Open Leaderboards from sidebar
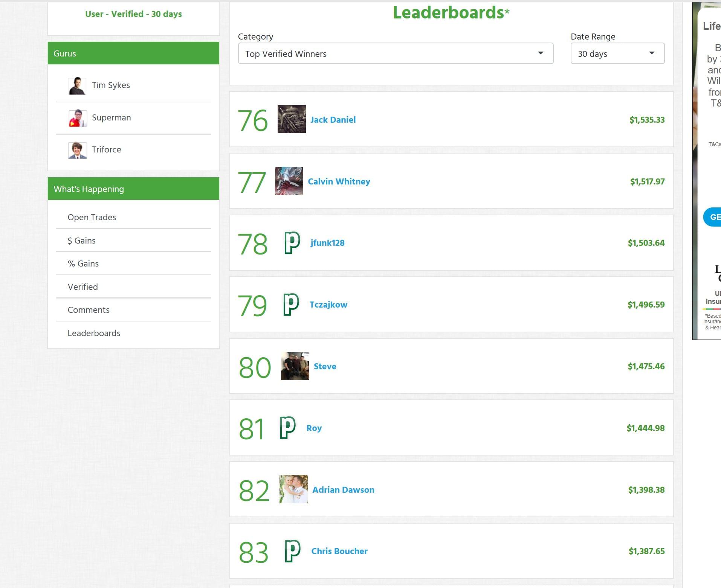Viewport: 721px width, 588px height. pyautogui.click(x=94, y=334)
